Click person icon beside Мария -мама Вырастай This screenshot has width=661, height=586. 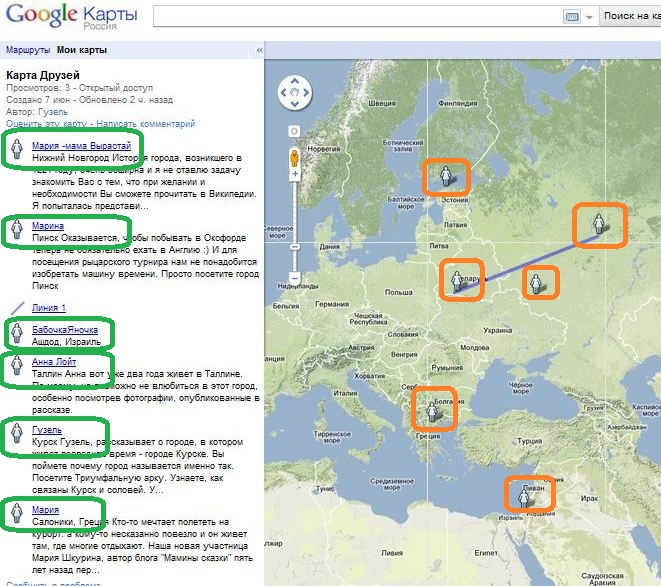[x=16, y=149]
